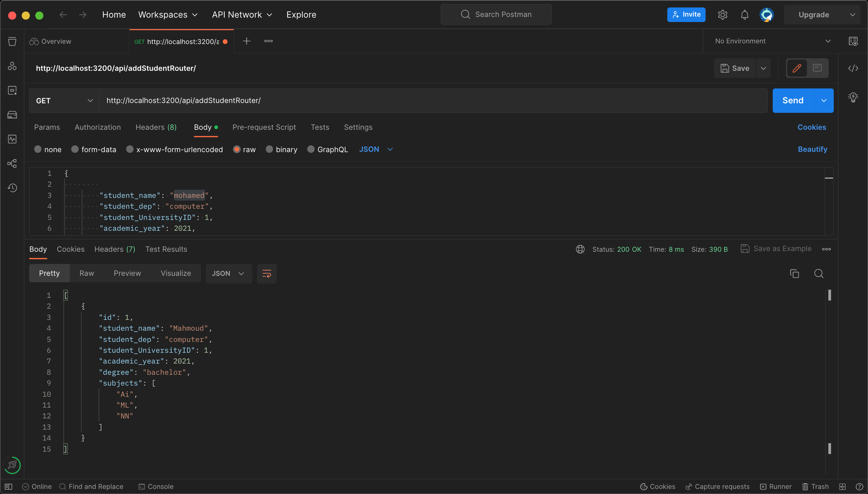Viewport: 868px width, 494px height.
Task: Open the Environments sidebar icon
Action: 12,90
